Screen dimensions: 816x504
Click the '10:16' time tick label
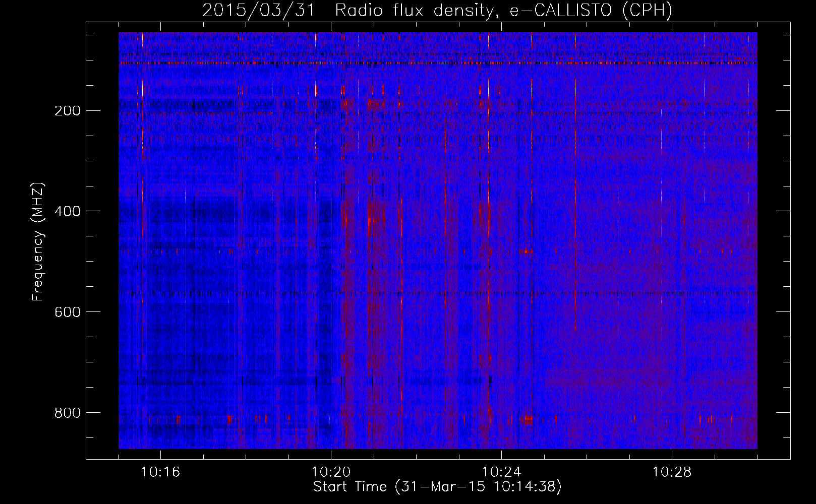click(160, 472)
